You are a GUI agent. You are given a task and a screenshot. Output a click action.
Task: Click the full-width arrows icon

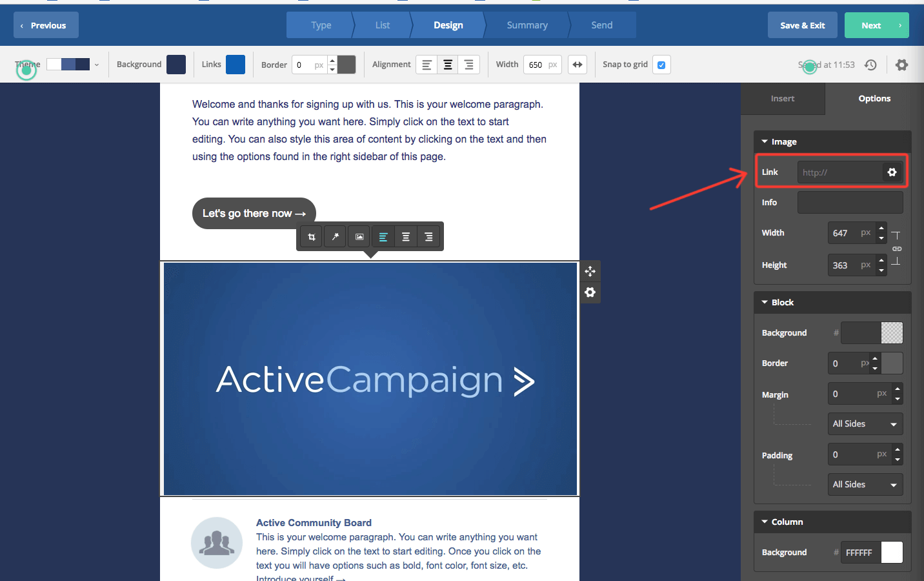click(x=577, y=65)
